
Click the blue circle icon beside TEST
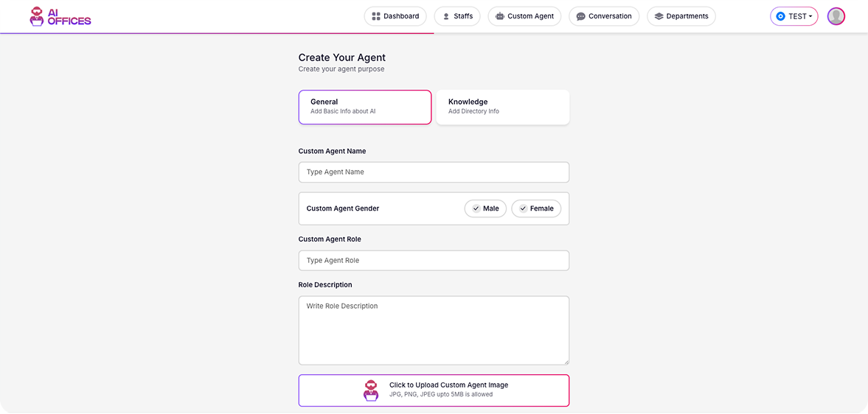(x=780, y=16)
